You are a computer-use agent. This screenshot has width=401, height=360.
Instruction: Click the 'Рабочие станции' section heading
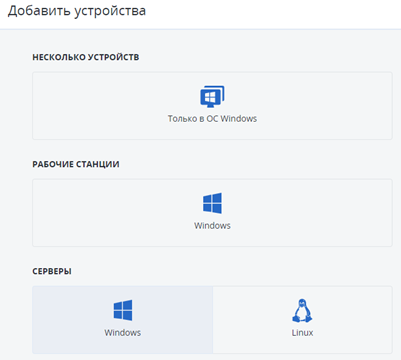click(76, 164)
